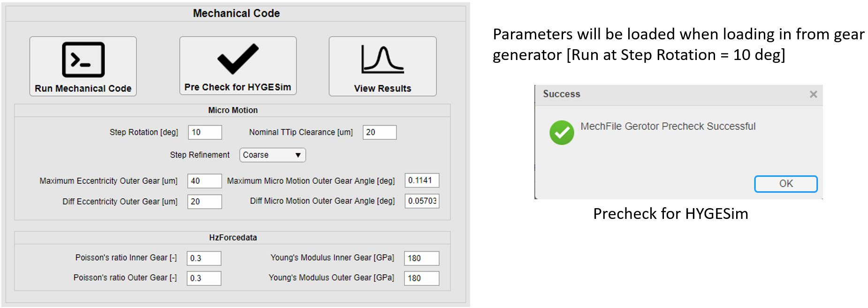
Task: Close the Success dialog with X
Action: point(813,94)
